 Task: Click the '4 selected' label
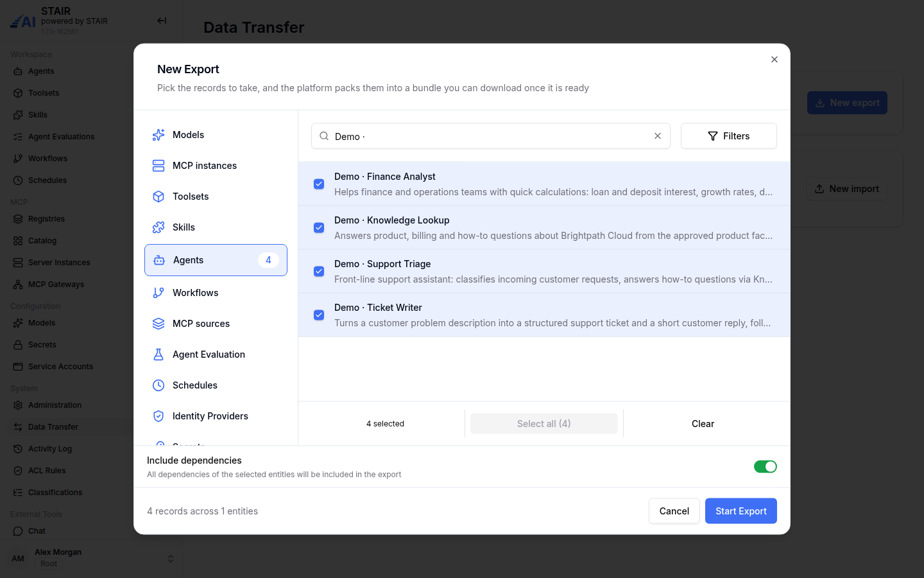tap(385, 424)
